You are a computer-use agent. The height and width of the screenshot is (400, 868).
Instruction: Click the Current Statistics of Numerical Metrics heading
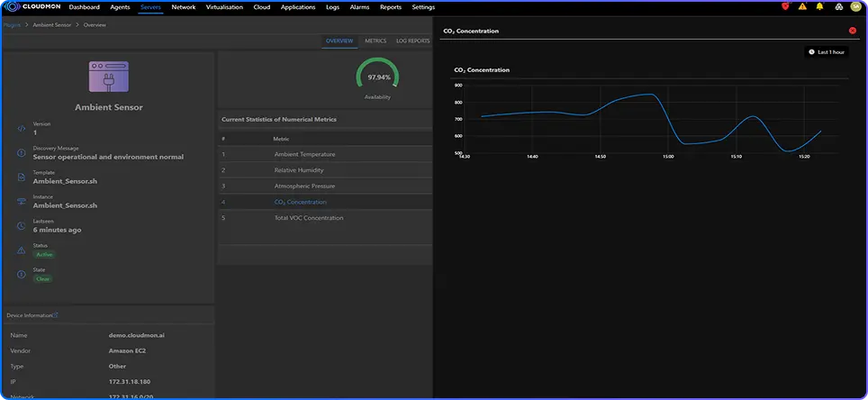click(279, 119)
